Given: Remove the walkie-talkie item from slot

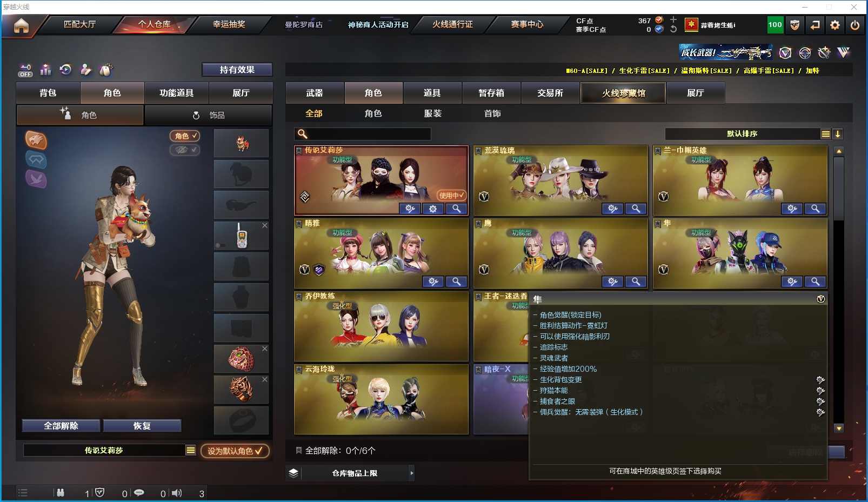Looking at the screenshot, I should (x=265, y=225).
